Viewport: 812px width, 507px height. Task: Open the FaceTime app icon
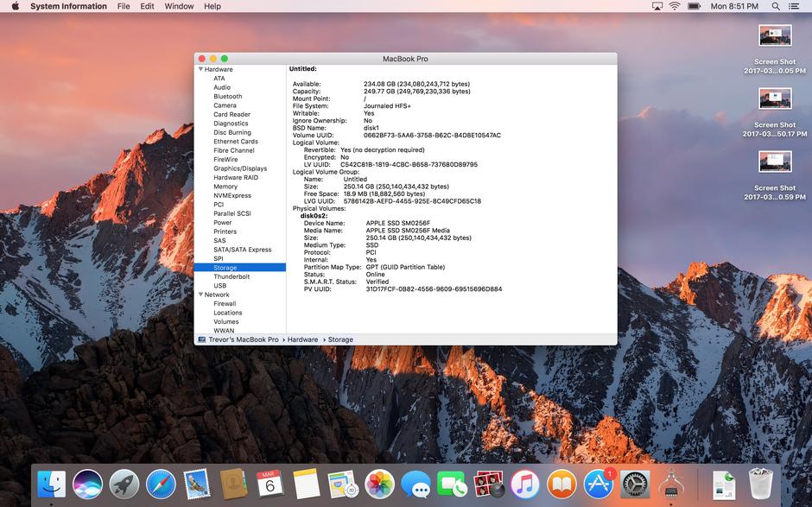pyautogui.click(x=452, y=485)
